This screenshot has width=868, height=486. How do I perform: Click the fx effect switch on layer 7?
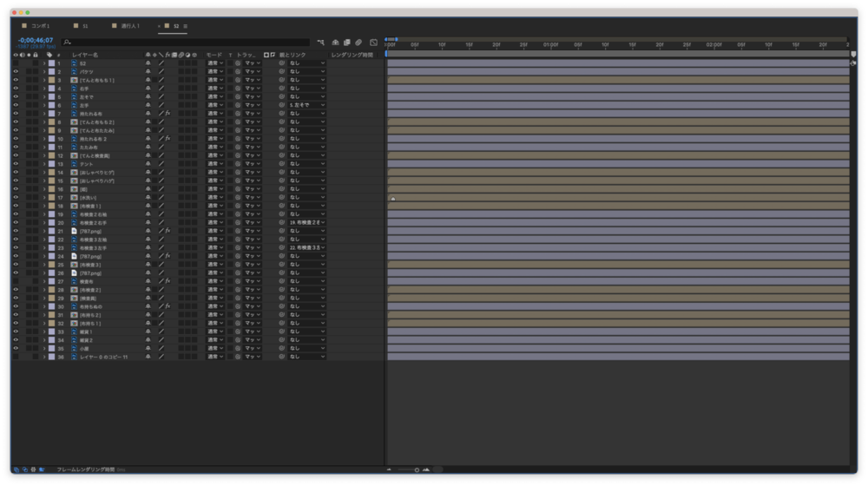tap(167, 114)
